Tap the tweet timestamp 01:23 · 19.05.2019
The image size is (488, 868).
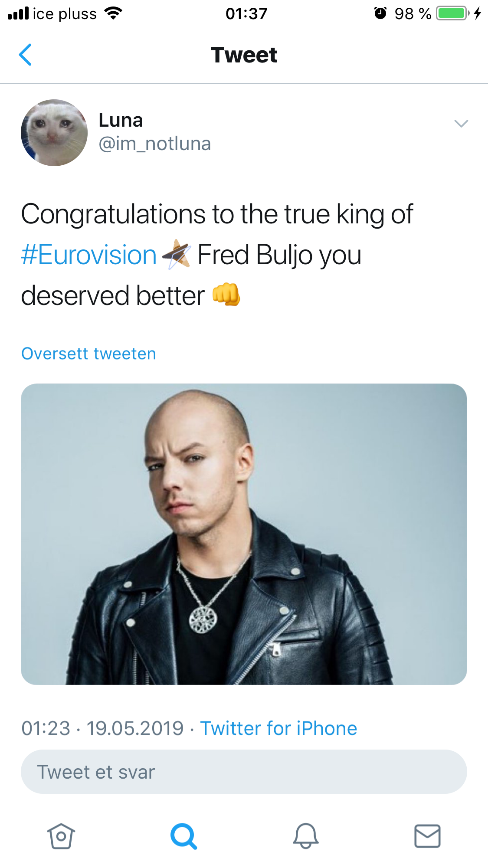[x=103, y=728]
